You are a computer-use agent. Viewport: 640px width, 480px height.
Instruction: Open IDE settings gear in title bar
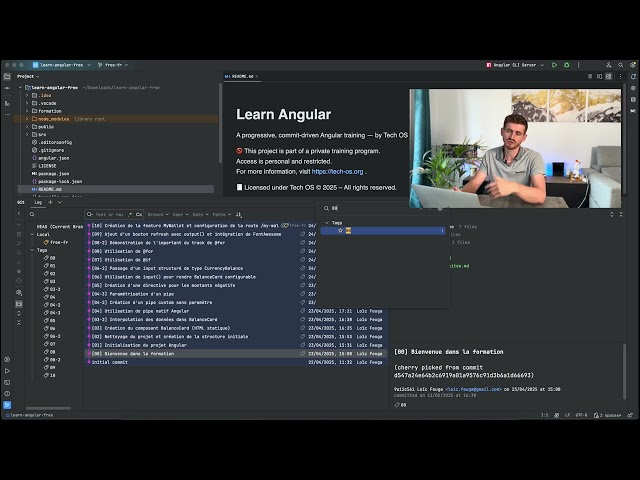point(633,65)
